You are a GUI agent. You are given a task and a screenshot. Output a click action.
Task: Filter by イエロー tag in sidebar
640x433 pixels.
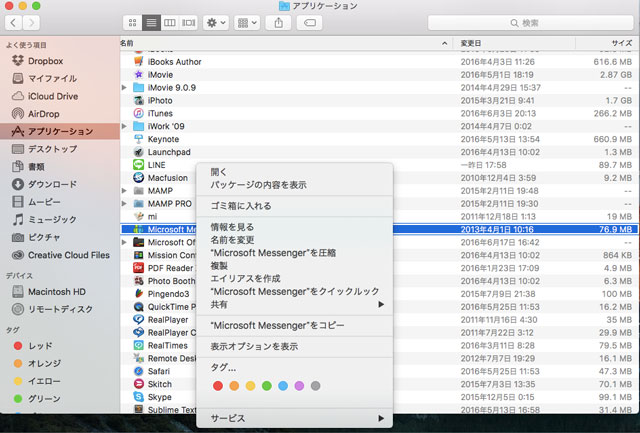coord(60,381)
